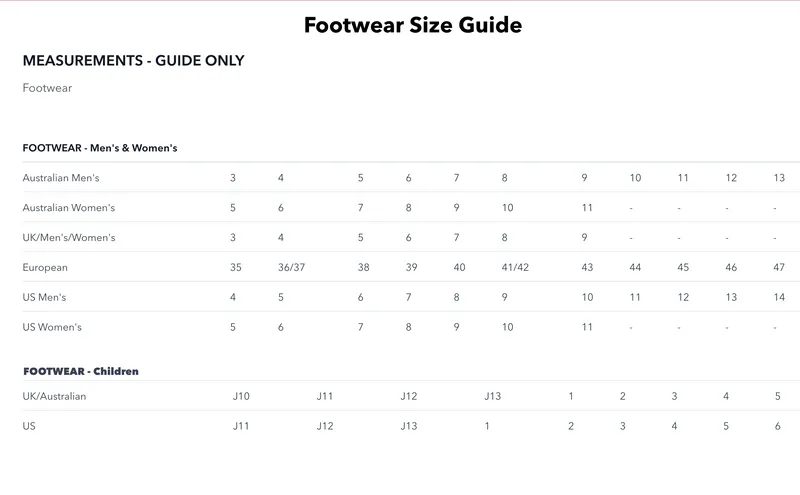Click US Men's size 14 cell
800x495 pixels.
click(779, 298)
